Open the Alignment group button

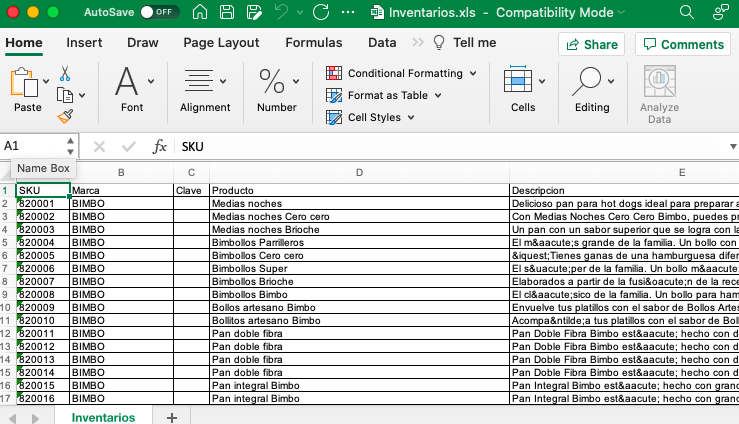205,90
